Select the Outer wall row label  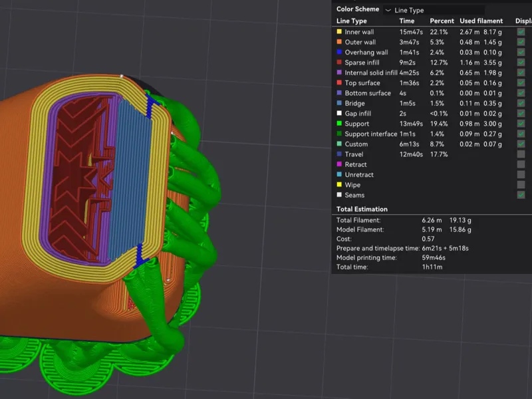point(360,42)
